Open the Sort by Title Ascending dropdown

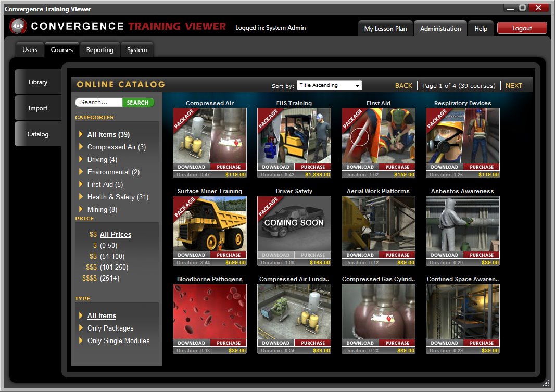(x=329, y=85)
